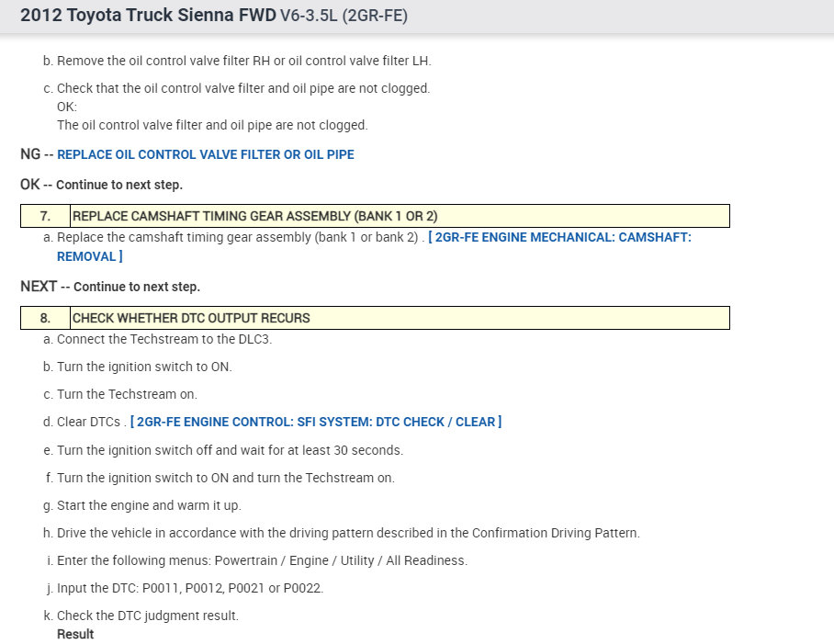Open the DTC Check / Clear reference link

click(317, 422)
